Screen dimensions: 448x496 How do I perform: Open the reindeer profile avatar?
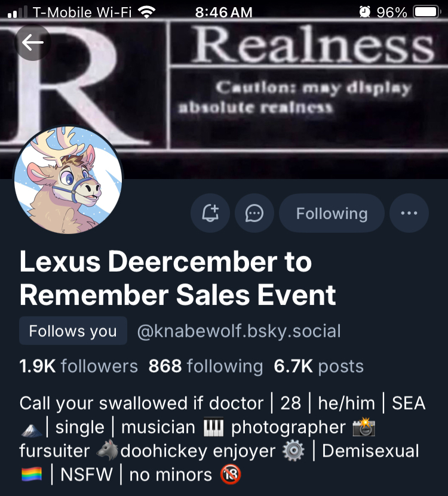[x=68, y=180]
